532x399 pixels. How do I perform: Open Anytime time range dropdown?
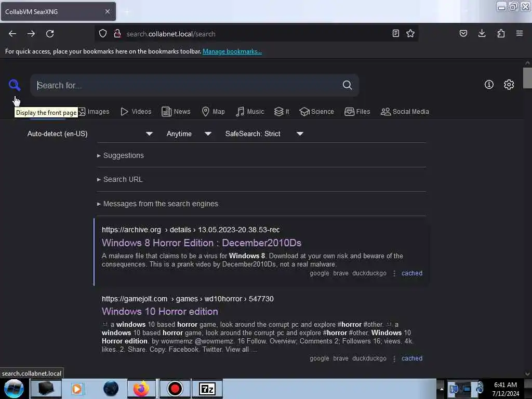pos(189,134)
